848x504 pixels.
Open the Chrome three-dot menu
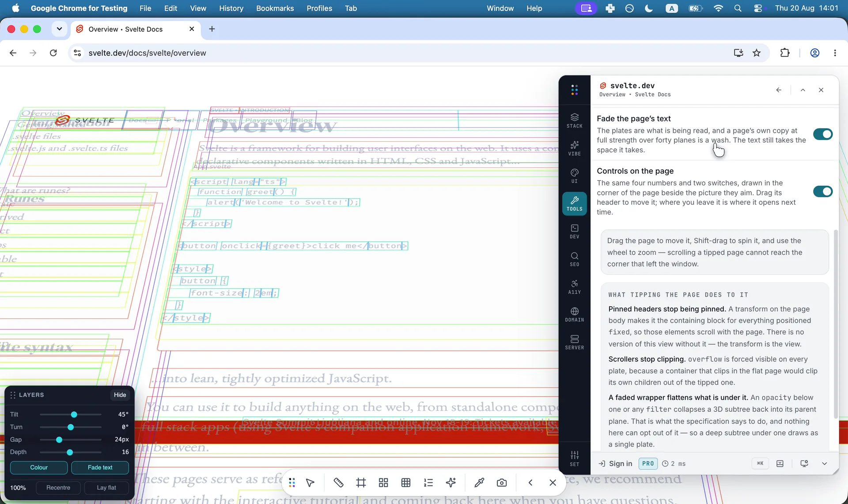[x=835, y=53]
